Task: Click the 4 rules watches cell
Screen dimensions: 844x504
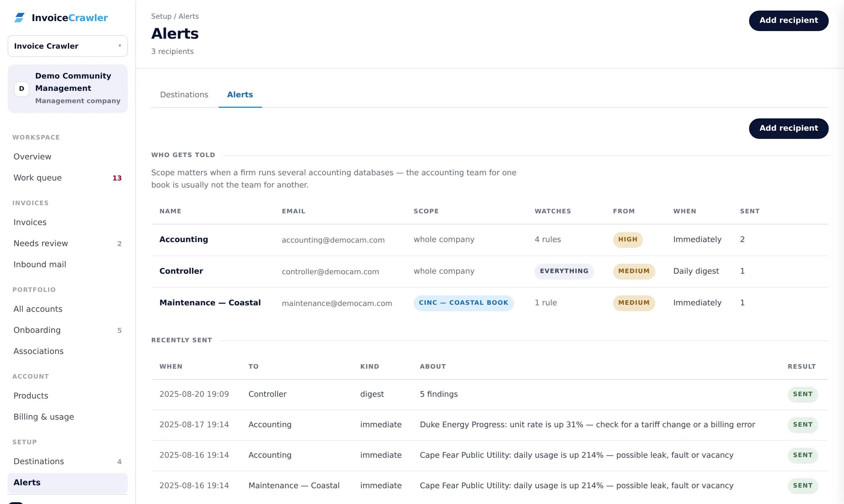Action: 547,239
